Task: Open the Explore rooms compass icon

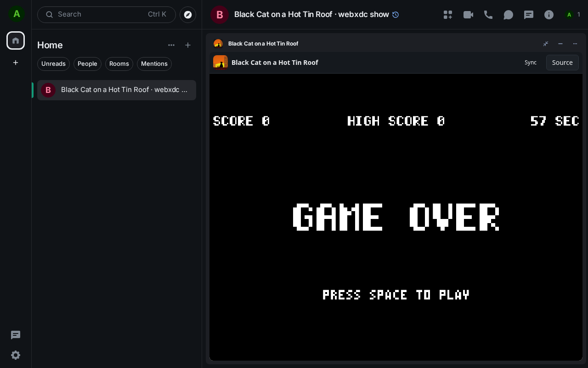Action: pyautogui.click(x=188, y=15)
